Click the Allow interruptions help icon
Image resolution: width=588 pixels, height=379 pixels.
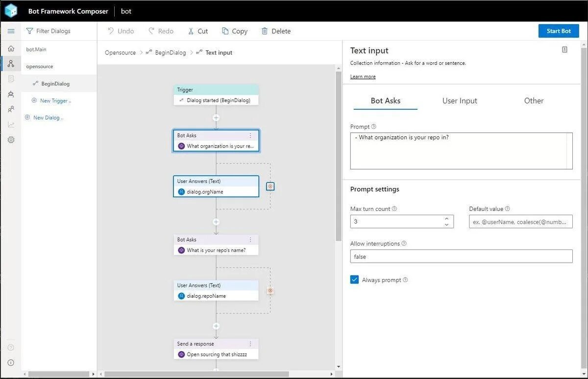coord(404,243)
